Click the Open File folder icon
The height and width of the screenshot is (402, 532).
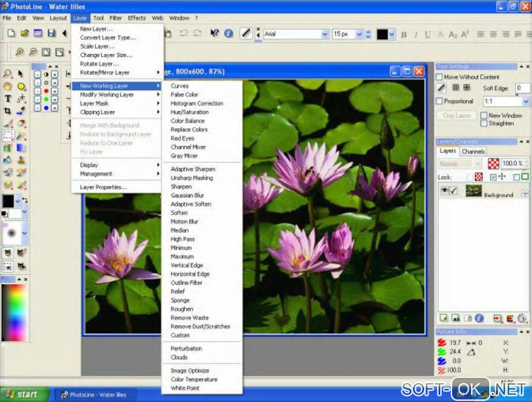25,33
